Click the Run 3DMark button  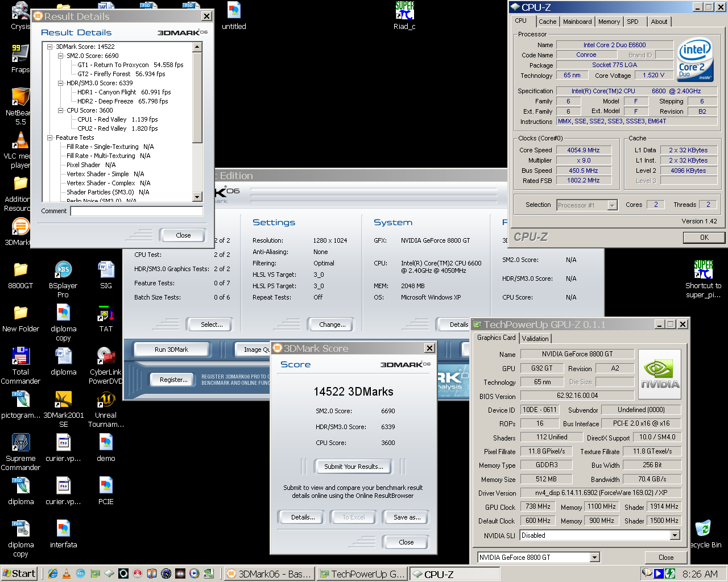click(171, 350)
